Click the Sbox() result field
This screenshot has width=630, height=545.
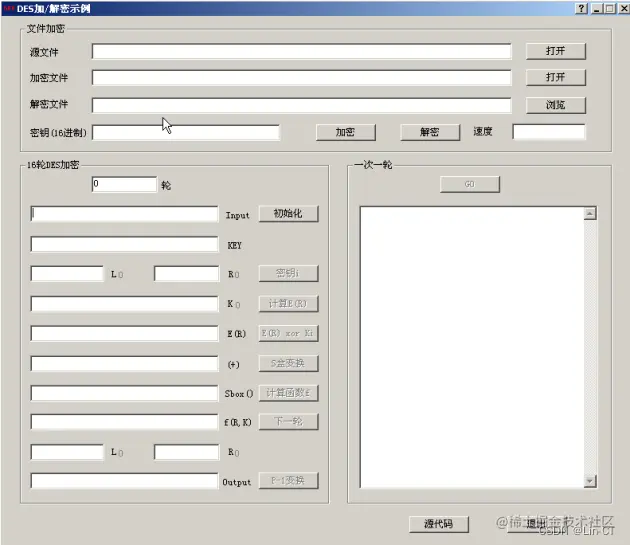[x=124, y=393]
